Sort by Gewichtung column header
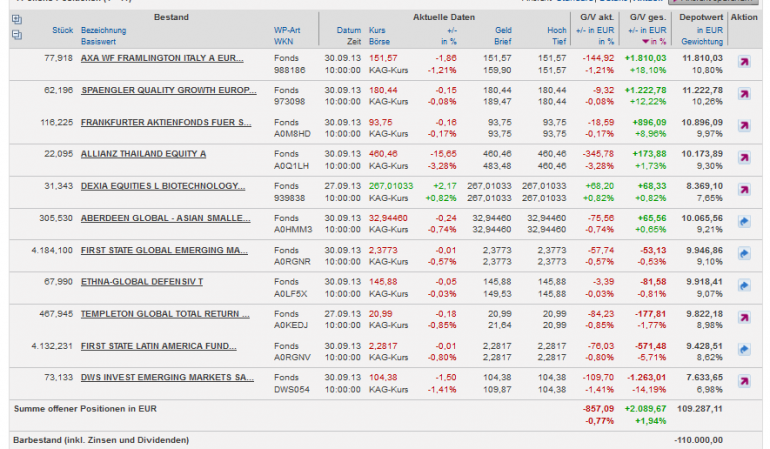Viewport: 770px width, 449px height. coord(699,41)
